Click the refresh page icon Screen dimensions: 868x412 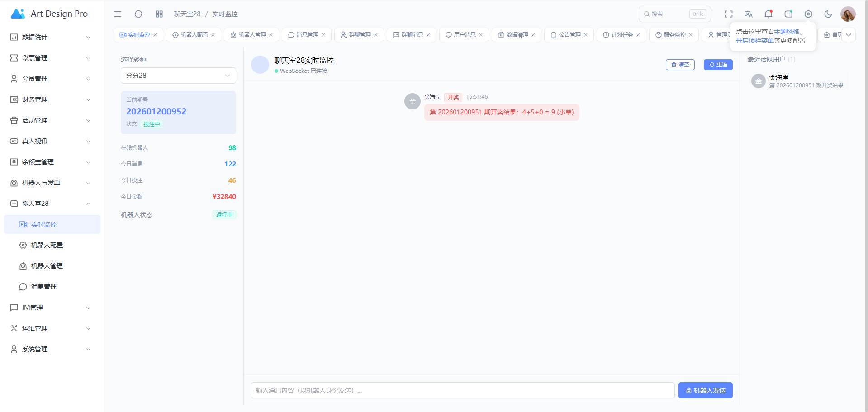138,14
